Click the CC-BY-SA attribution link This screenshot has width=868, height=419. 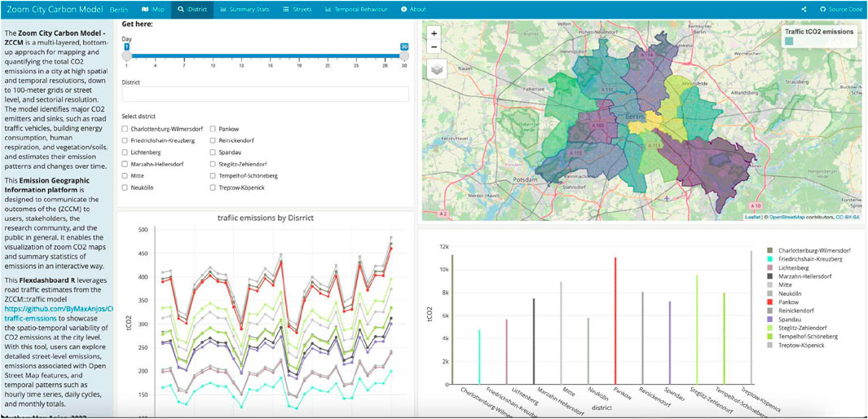(x=848, y=217)
